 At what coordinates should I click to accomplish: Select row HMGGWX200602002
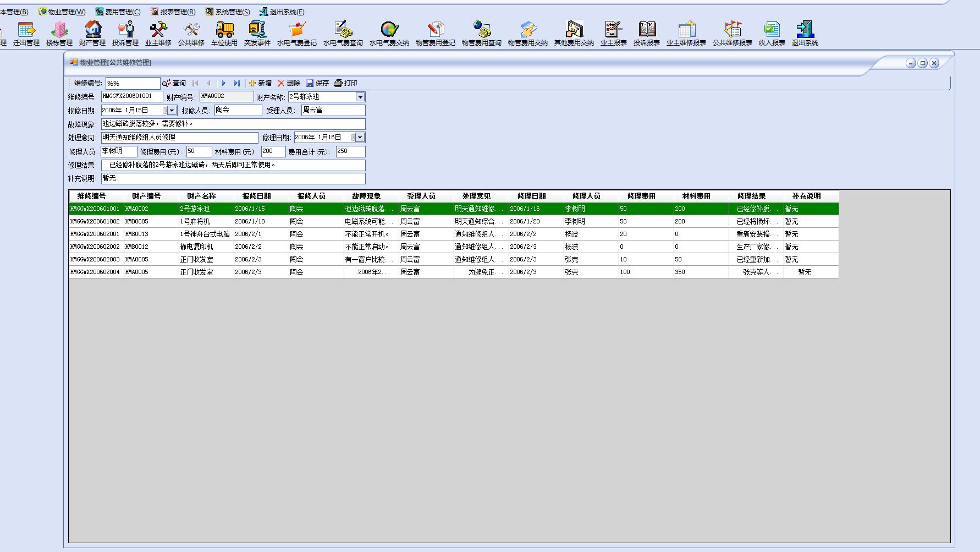tap(454, 247)
